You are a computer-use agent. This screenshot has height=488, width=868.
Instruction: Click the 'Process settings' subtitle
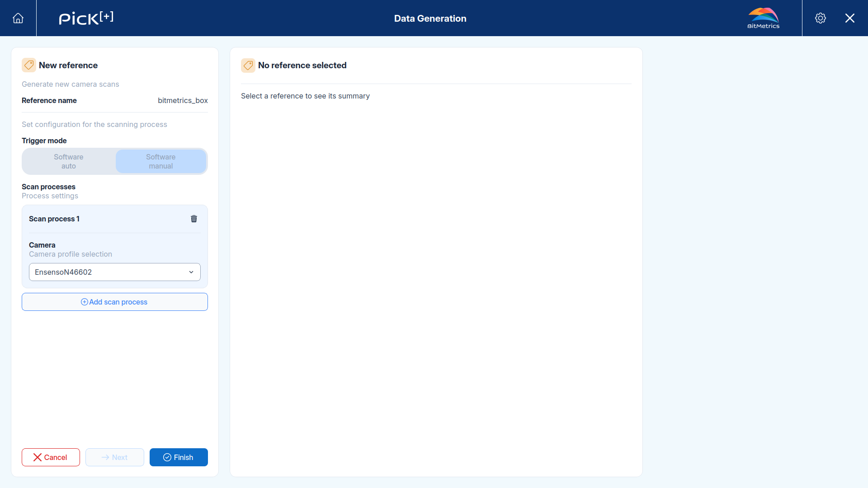[50, 196]
